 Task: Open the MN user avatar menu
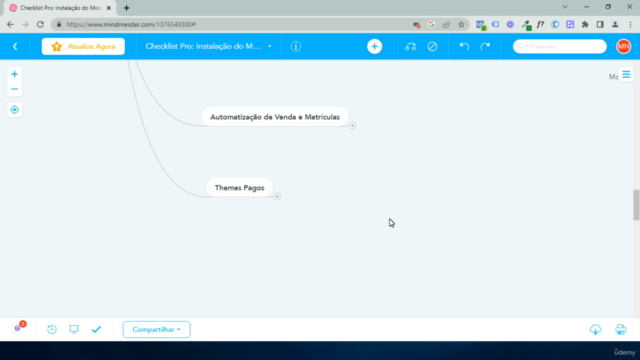[623, 47]
